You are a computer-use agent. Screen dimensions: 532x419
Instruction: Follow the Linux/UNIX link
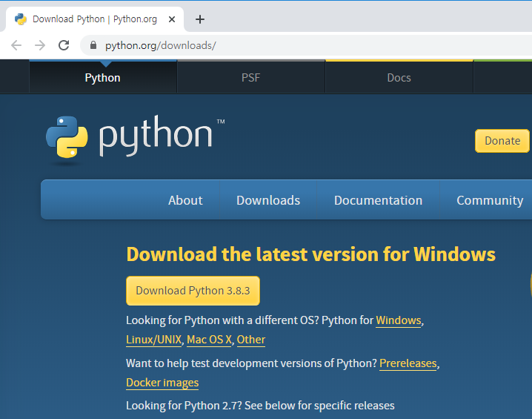click(x=153, y=340)
